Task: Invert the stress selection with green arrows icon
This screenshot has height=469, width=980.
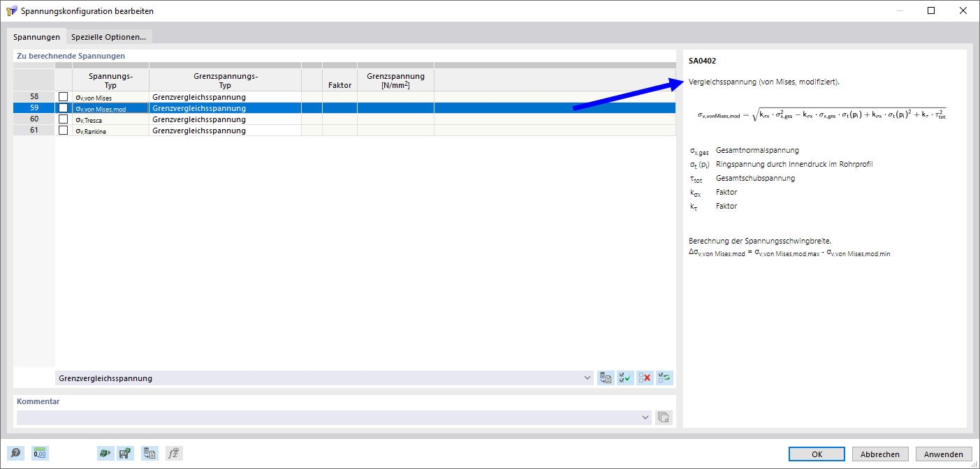Action: point(664,378)
